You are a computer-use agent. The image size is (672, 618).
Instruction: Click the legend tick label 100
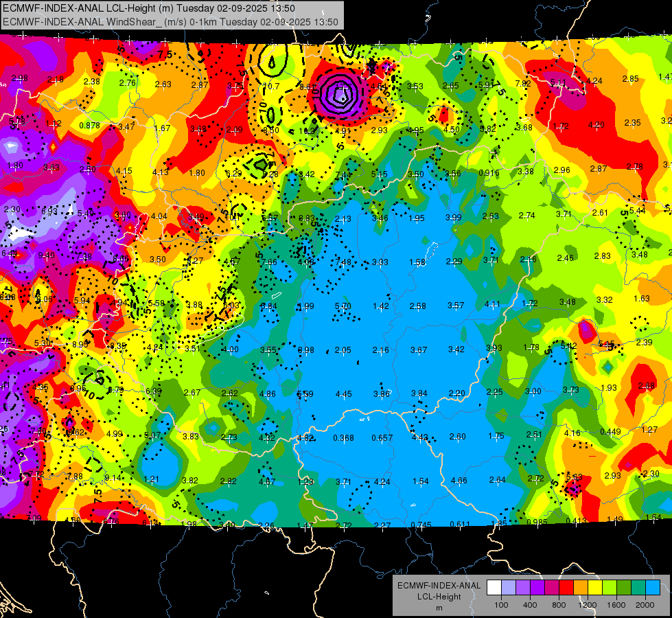coord(501,605)
